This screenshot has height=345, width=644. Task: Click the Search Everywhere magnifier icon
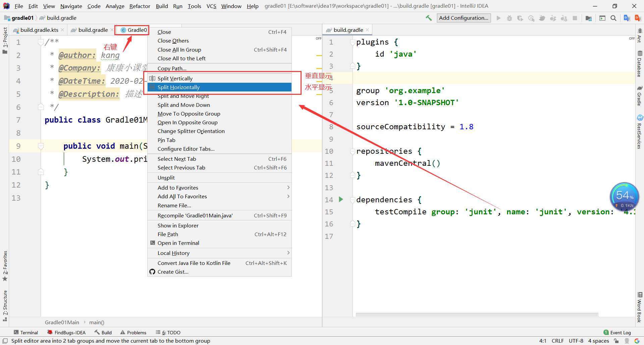613,18
